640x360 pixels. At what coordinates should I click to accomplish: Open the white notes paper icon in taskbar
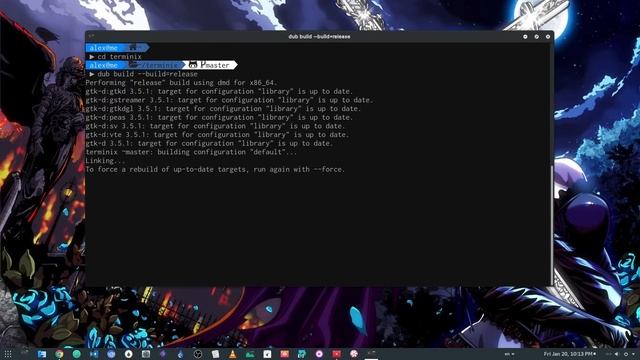216,354
